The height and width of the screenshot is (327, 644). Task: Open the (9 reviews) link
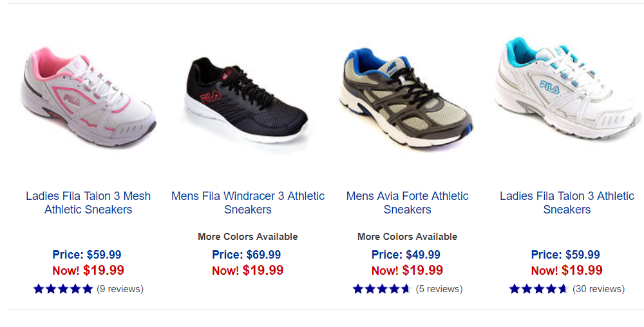click(x=120, y=289)
